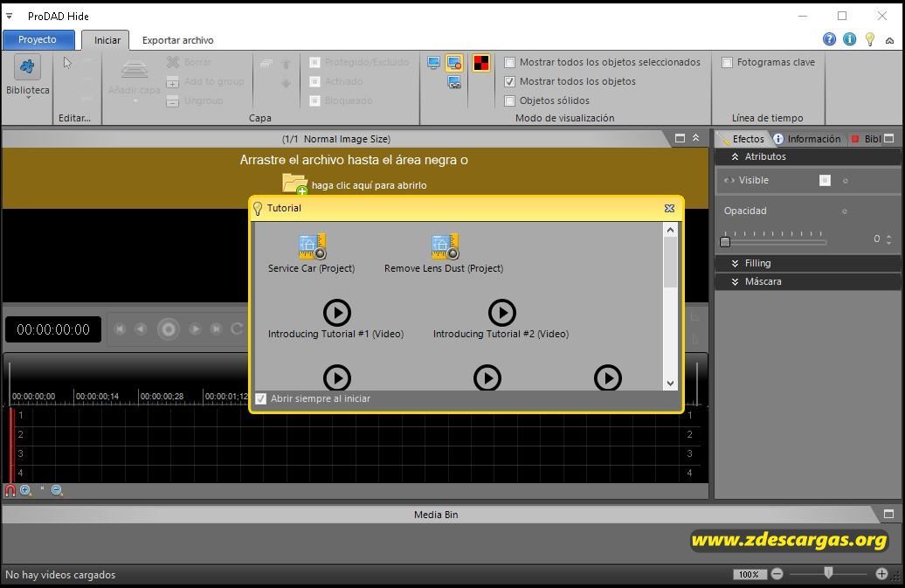Maximize the preview panel
905x588 pixels.
pos(680,138)
